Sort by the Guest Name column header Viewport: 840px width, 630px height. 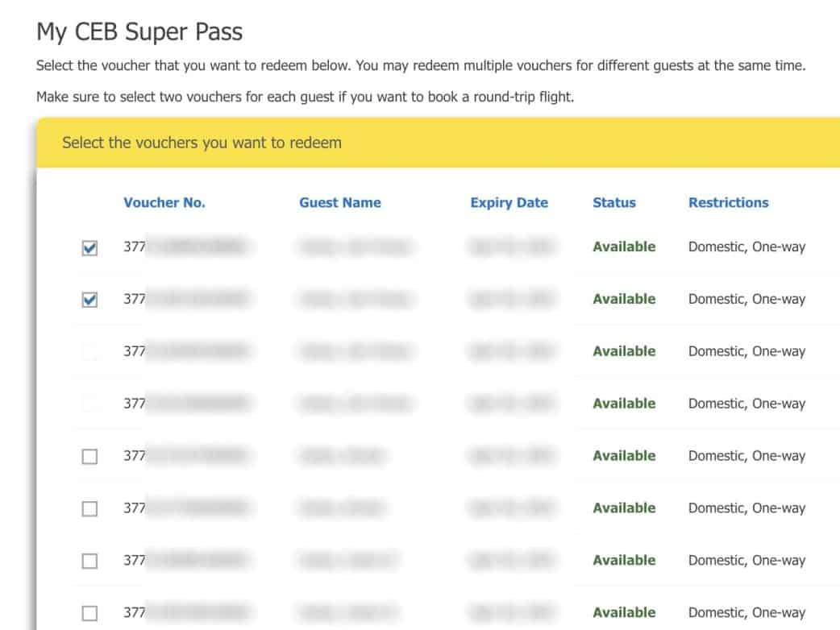[x=340, y=203]
